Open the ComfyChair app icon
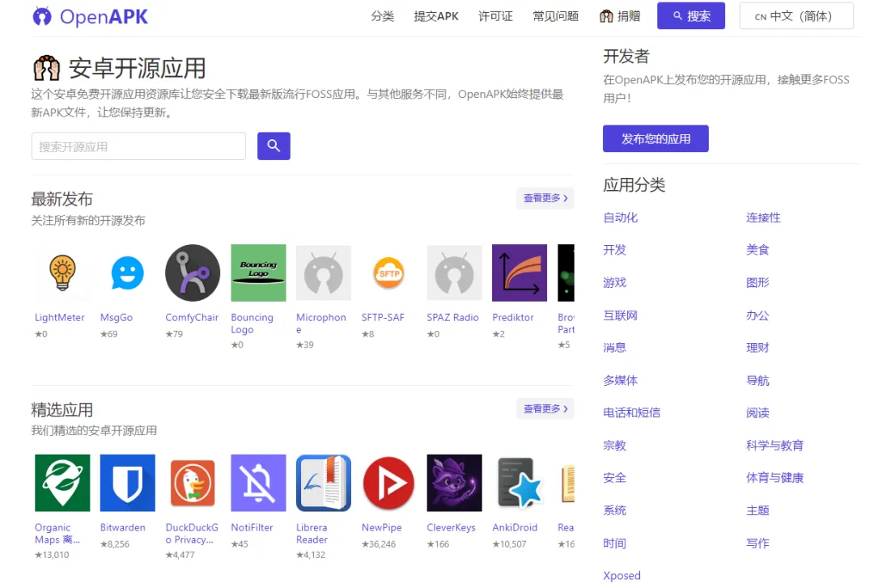This screenshot has height=588, width=874. point(193,273)
